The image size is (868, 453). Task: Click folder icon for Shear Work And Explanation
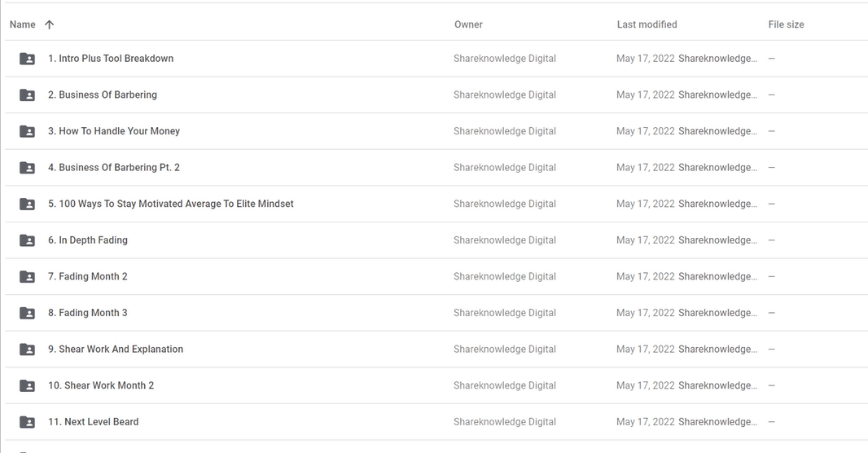point(27,350)
